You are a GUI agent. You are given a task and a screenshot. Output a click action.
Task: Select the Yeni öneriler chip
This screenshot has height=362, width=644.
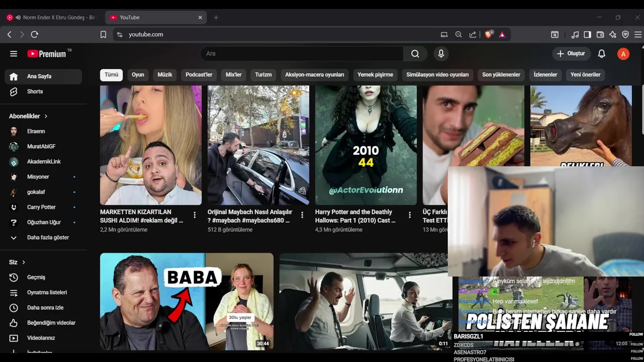(586, 74)
